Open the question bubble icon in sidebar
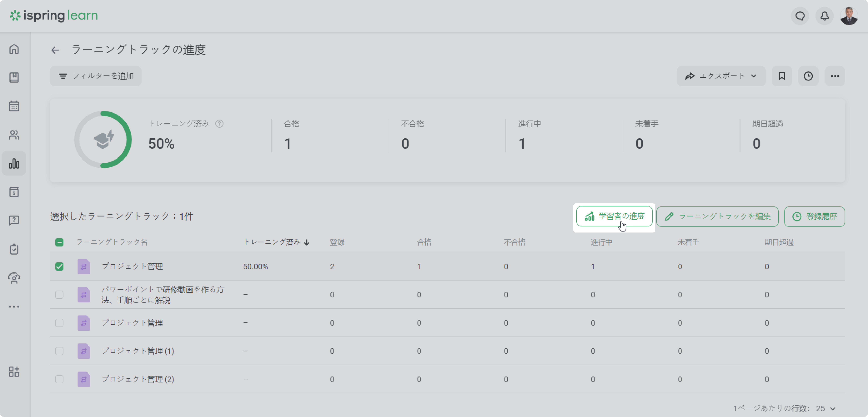Image resolution: width=868 pixels, height=417 pixels. (14, 221)
